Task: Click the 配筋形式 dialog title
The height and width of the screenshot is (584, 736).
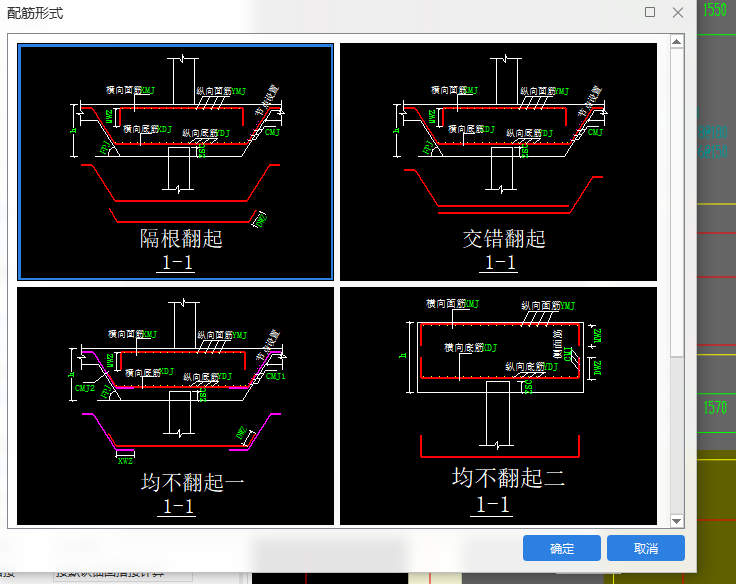Action: 35,13
